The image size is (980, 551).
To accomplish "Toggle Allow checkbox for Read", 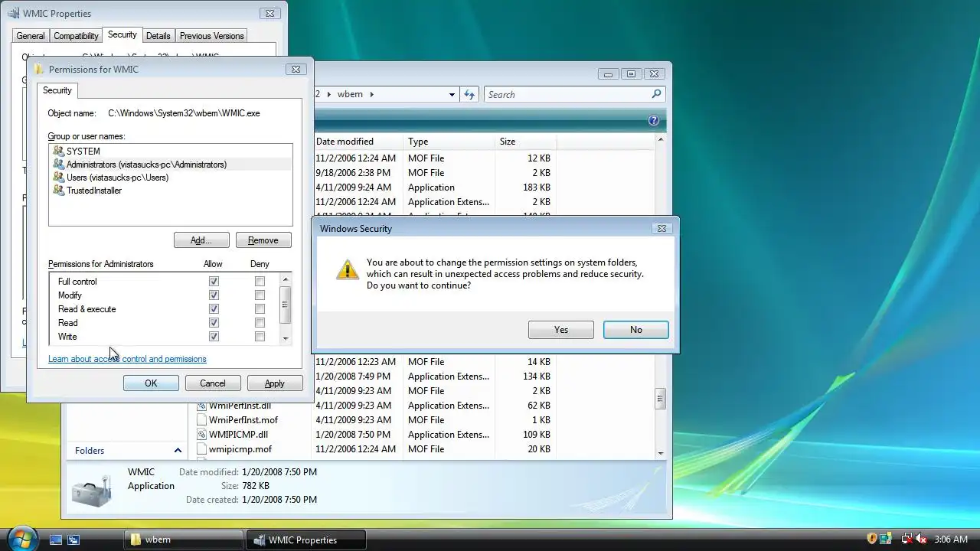I will 214,323.
